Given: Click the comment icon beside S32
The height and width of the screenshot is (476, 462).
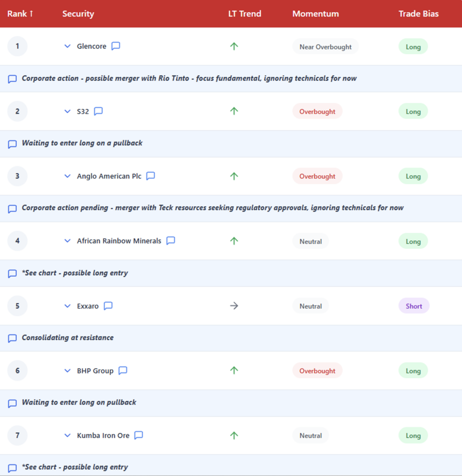Looking at the screenshot, I should [98, 111].
